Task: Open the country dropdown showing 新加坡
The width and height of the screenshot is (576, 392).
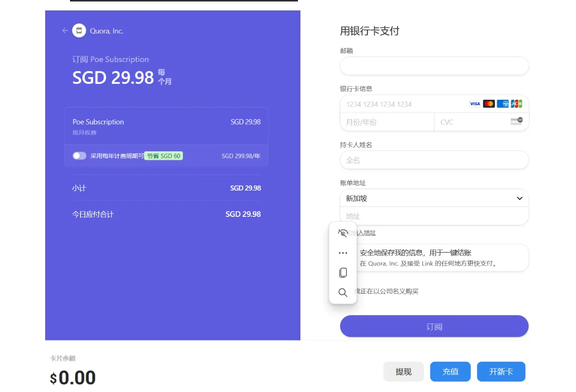Action: click(427, 198)
